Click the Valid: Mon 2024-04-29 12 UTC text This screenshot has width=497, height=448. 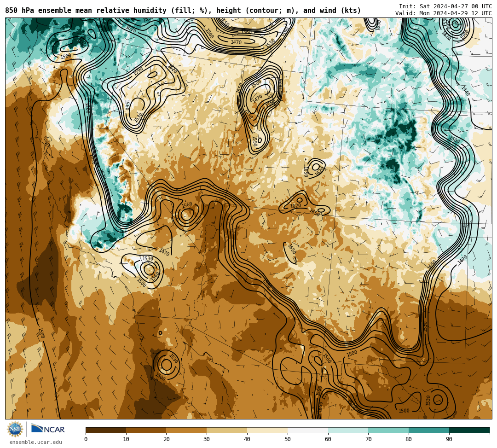coord(444,13)
